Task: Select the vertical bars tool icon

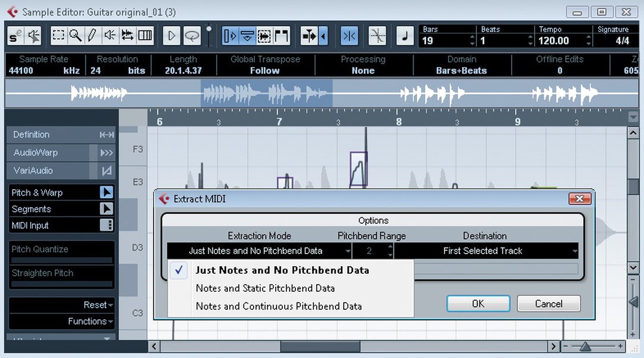Action: (145, 36)
